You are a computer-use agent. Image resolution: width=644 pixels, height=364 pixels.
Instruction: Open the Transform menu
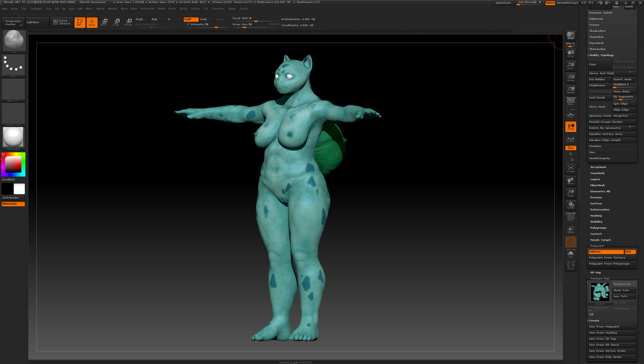pyautogui.click(x=218, y=9)
